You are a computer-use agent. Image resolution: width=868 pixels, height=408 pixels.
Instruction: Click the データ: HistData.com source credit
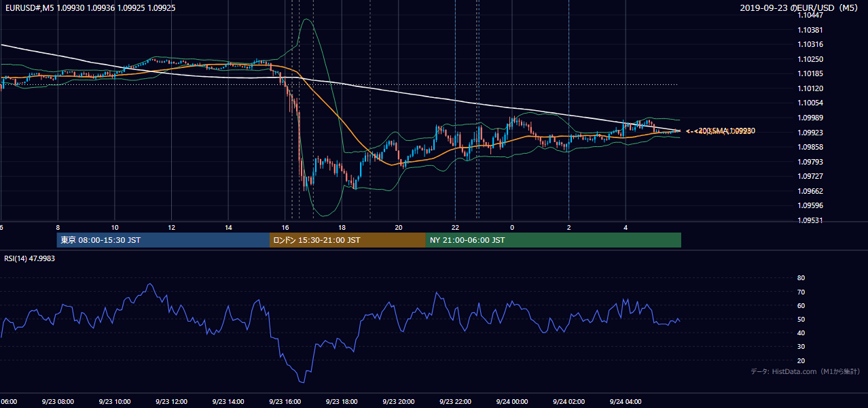806,371
